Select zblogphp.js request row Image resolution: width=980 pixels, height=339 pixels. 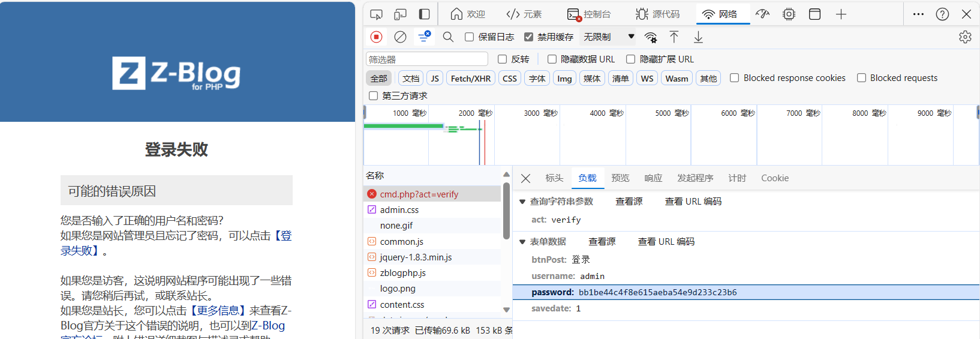432,272
